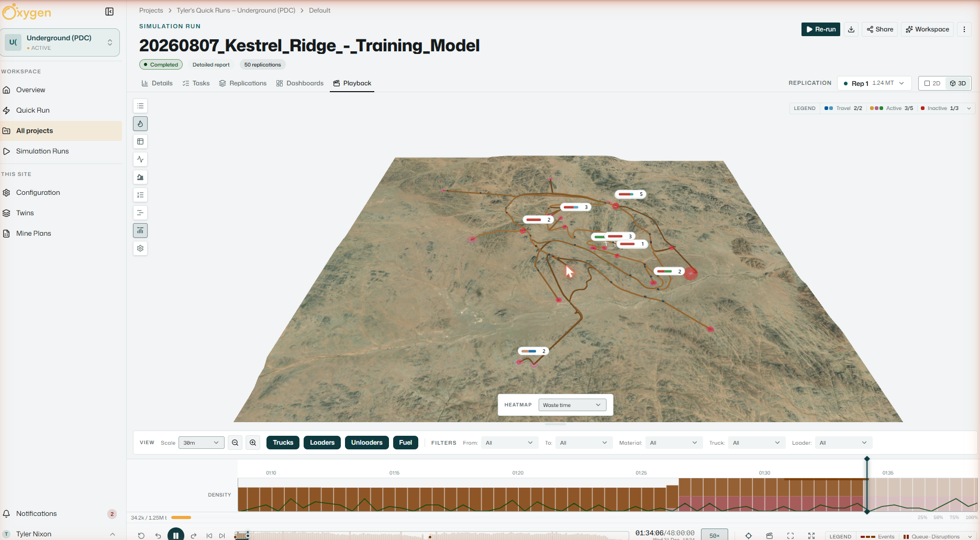Switch to the Details tab
The image size is (980, 540).
point(157,83)
